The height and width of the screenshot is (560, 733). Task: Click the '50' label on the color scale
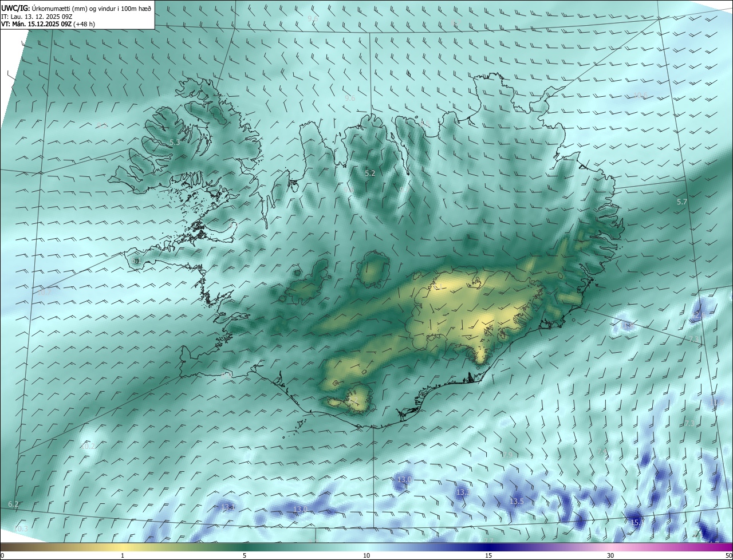click(x=728, y=555)
